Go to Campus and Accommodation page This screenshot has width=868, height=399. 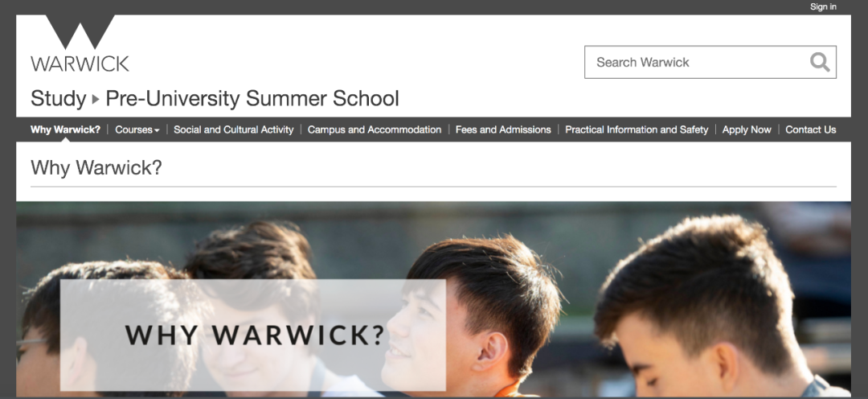point(375,130)
